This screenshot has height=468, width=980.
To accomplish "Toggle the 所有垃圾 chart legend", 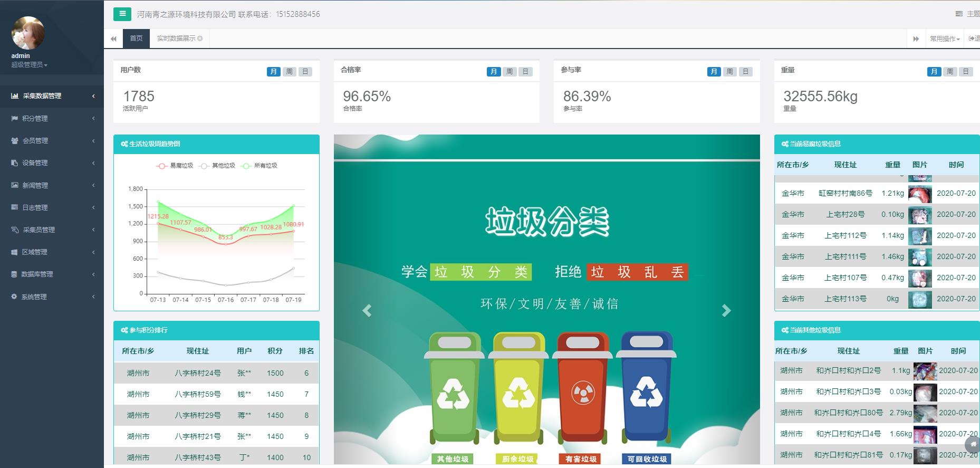I will [259, 166].
